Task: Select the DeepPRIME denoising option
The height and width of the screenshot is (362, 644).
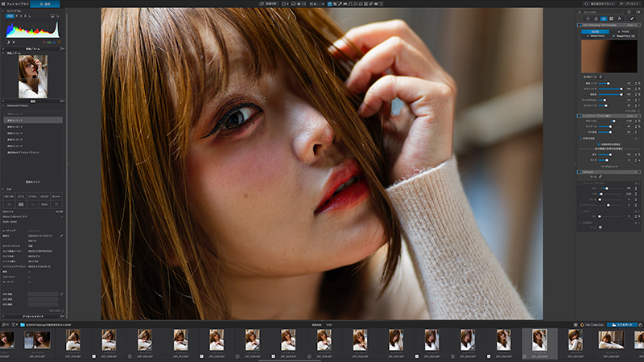Action: tap(596, 35)
